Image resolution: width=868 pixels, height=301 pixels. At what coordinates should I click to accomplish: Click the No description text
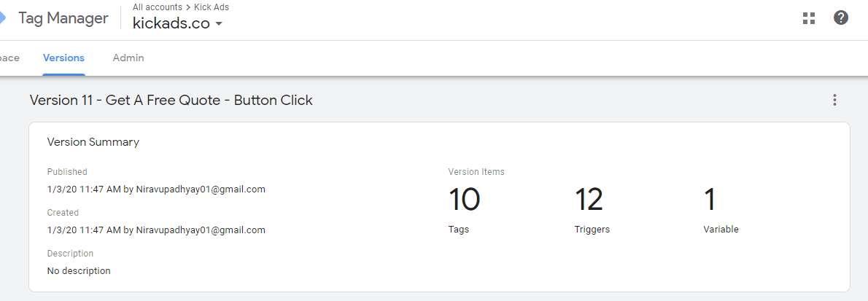coord(79,270)
